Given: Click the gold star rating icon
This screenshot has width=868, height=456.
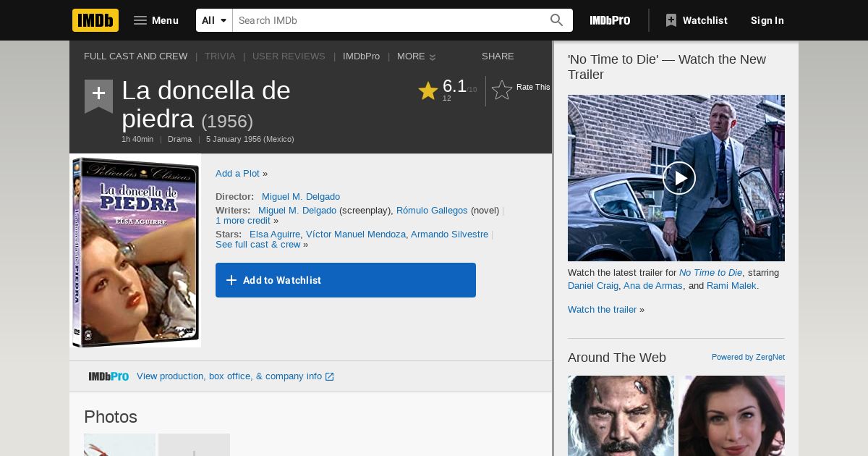Looking at the screenshot, I should click(x=428, y=90).
